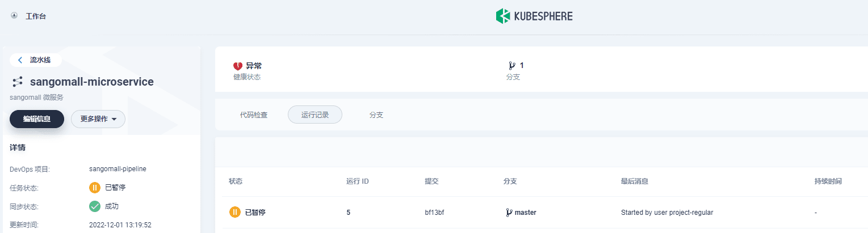
Task: Click the green success sync status icon
Action: pyautogui.click(x=95, y=206)
